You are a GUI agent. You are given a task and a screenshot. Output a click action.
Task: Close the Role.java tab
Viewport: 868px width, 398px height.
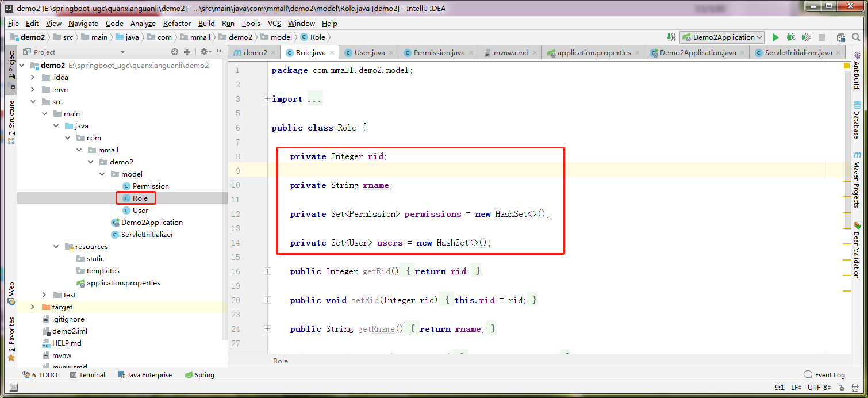point(332,52)
